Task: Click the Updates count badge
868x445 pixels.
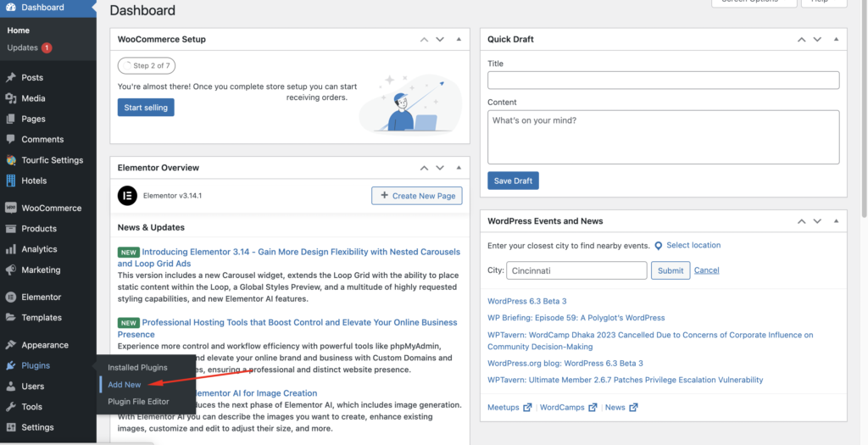Action: (x=47, y=47)
